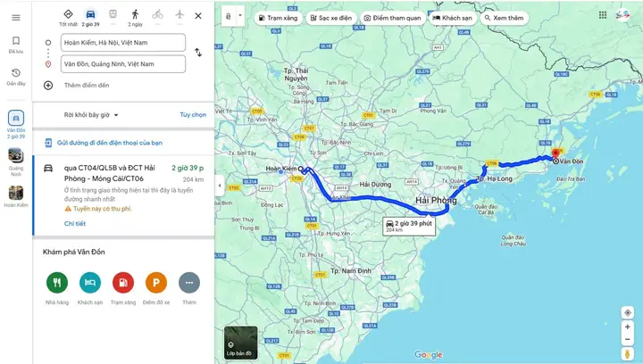Click the Tùy chọn options link
The height and width of the screenshot is (364, 643).
(193, 115)
